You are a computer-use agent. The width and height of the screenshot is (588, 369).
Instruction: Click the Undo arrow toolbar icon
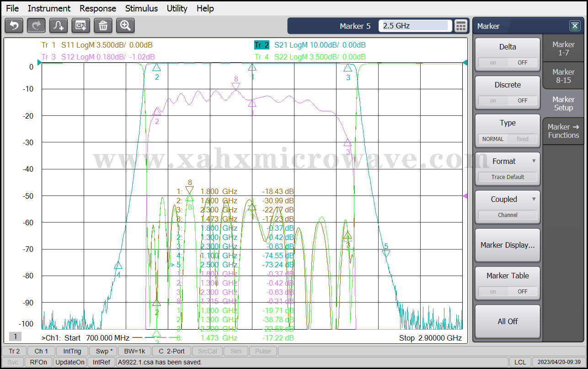coord(14,26)
